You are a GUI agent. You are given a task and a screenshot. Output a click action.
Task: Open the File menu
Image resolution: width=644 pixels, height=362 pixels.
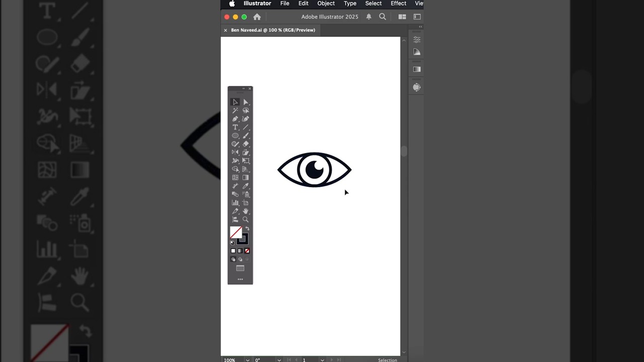[285, 4]
